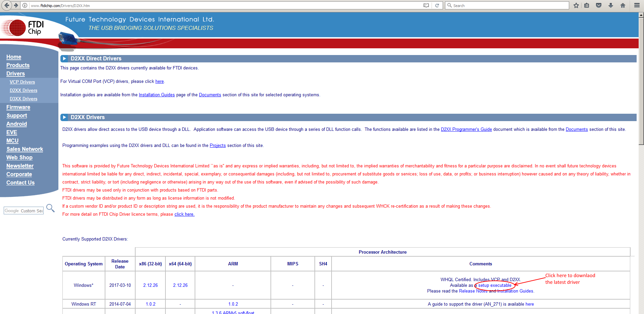The width and height of the screenshot is (644, 314).
Task: Follow the Documents link after Programmer's Guide
Action: [577, 129]
